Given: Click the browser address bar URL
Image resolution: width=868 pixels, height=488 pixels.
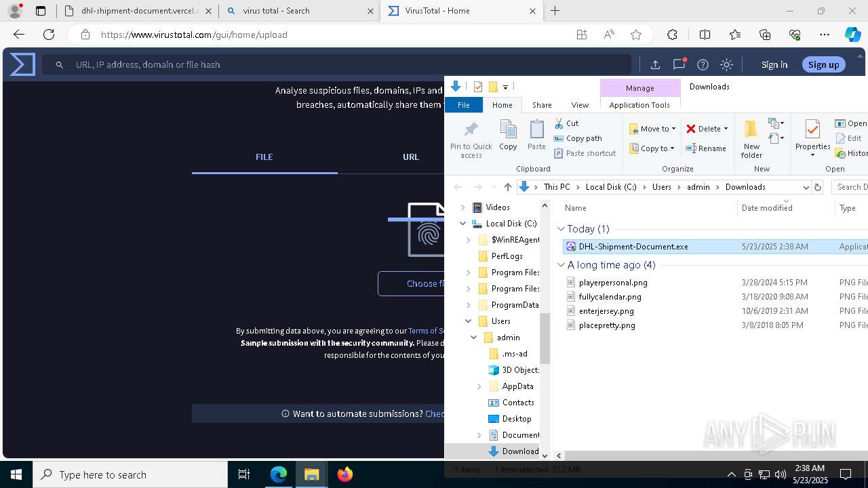Looking at the screenshot, I should click(194, 35).
